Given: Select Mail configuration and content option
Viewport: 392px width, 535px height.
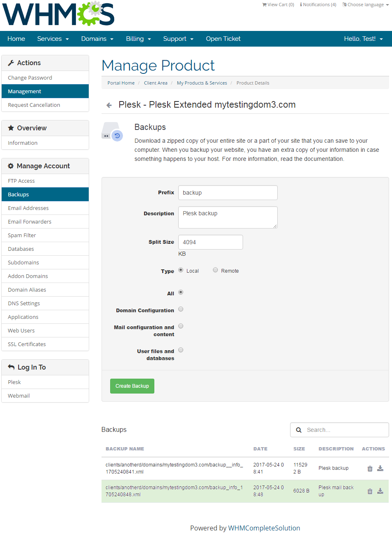Looking at the screenshot, I should 181,326.
